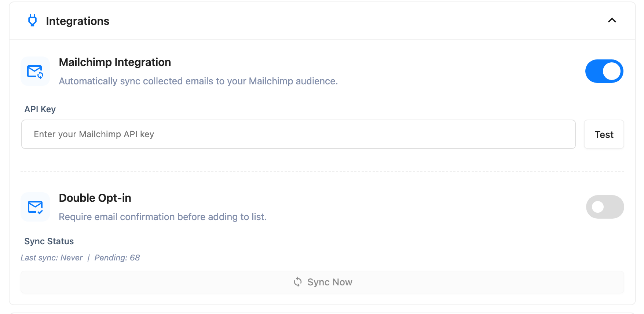Click the Double Opt-in mail check icon

click(35, 207)
